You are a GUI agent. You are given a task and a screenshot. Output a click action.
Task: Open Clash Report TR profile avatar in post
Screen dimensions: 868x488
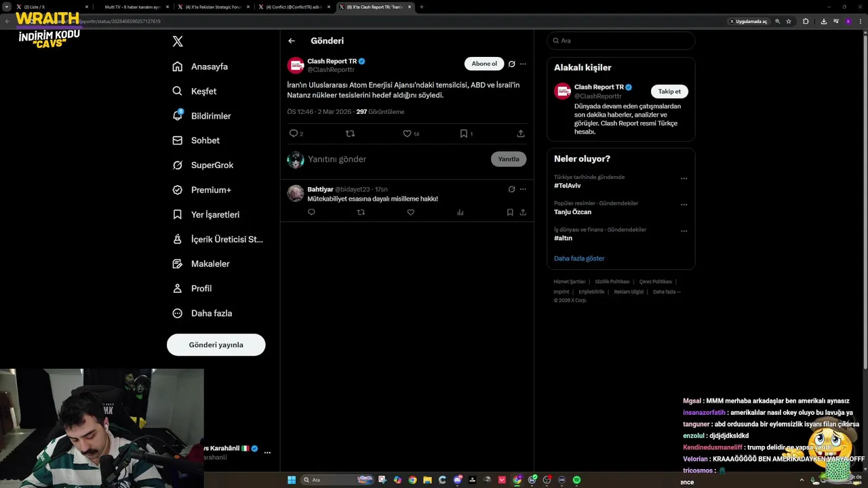(296, 65)
